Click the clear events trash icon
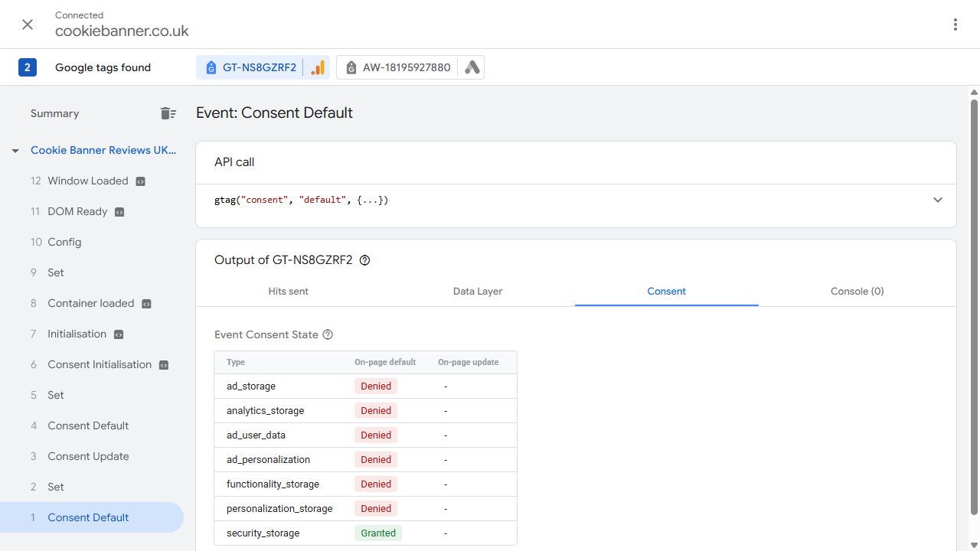Image resolution: width=980 pixels, height=551 pixels. point(168,113)
